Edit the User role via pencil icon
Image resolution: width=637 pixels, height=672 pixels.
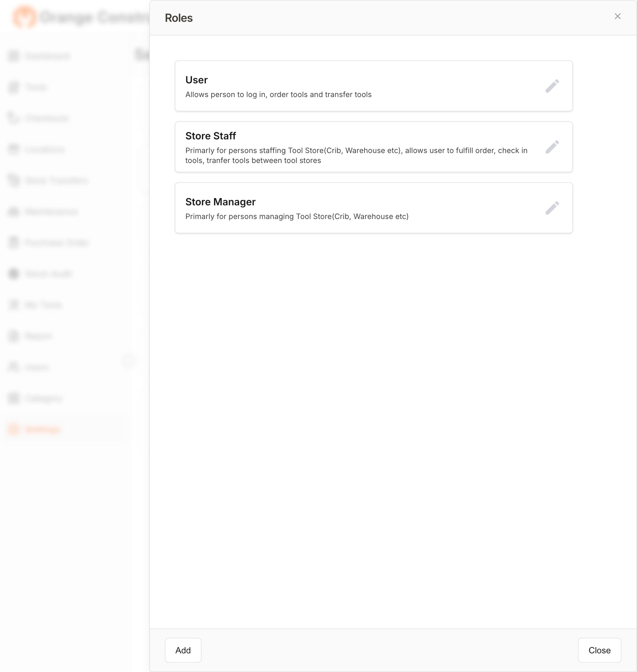click(552, 86)
